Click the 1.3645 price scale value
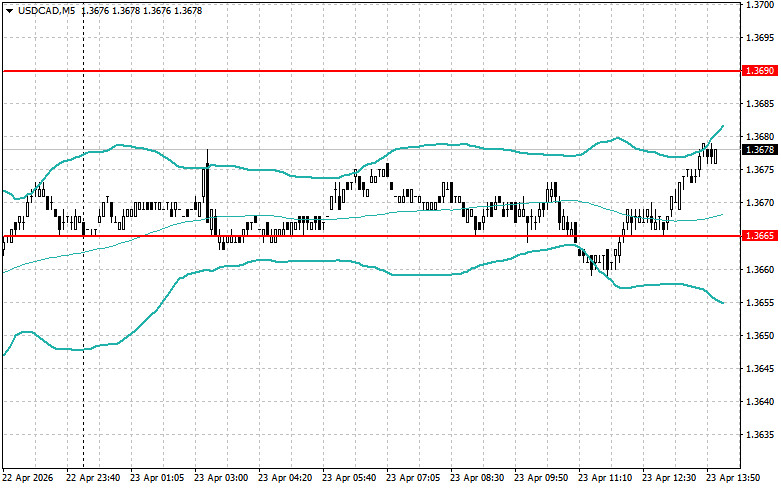 [760, 368]
